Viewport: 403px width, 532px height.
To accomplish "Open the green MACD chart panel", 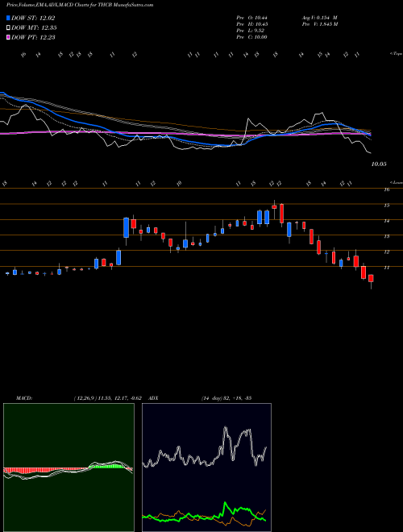I will point(69,468).
